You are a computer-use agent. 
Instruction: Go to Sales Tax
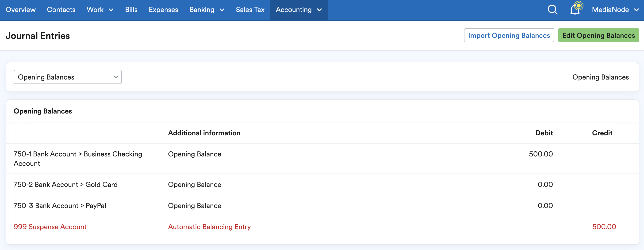pos(250,10)
